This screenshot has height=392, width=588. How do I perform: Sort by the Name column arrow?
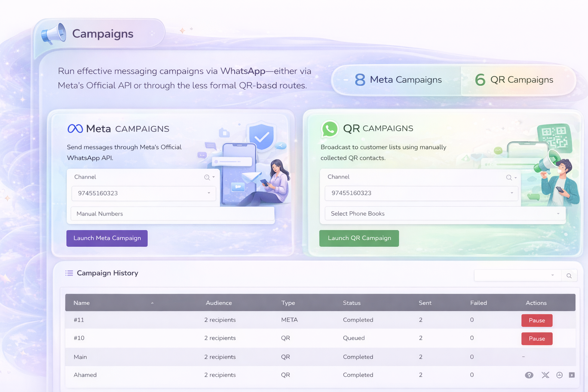click(152, 303)
